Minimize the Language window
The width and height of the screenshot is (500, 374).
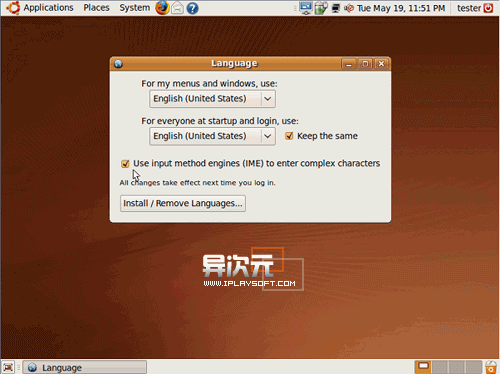tap(349, 64)
